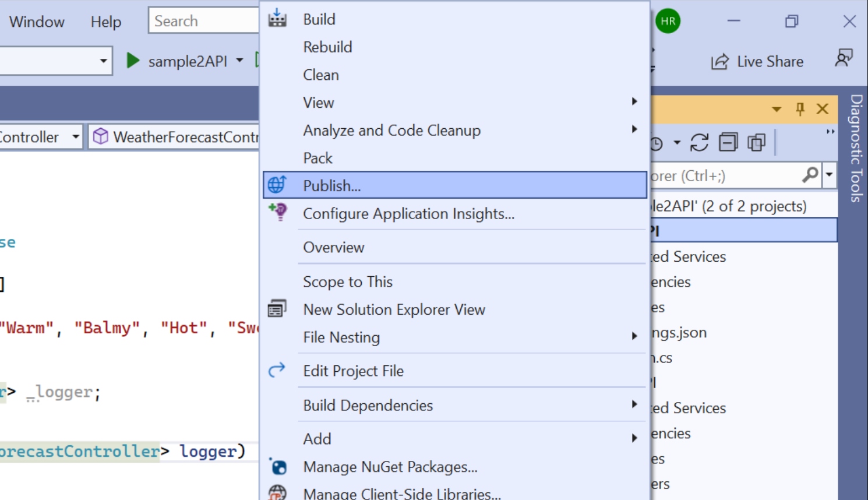Click the Show All Files icon
This screenshot has width=868, height=500.
(x=756, y=142)
